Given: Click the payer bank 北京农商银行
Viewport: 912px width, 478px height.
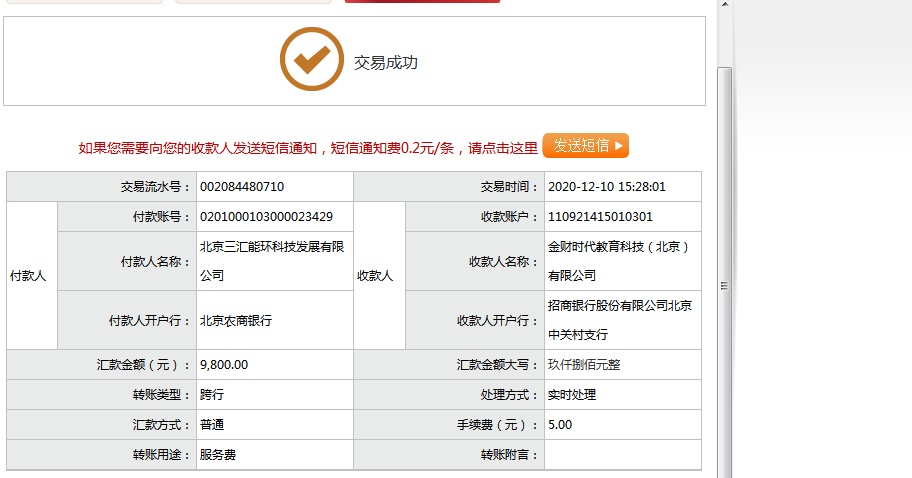Looking at the screenshot, I should [x=235, y=321].
